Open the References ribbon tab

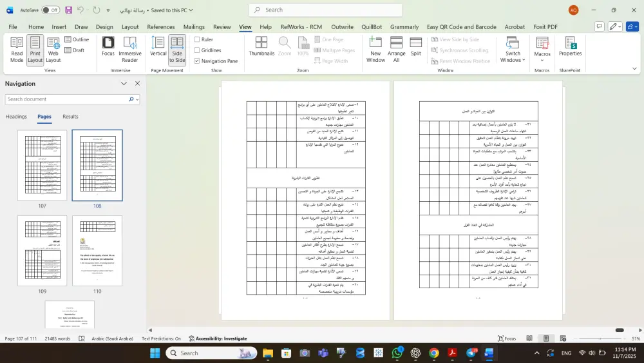click(160, 26)
